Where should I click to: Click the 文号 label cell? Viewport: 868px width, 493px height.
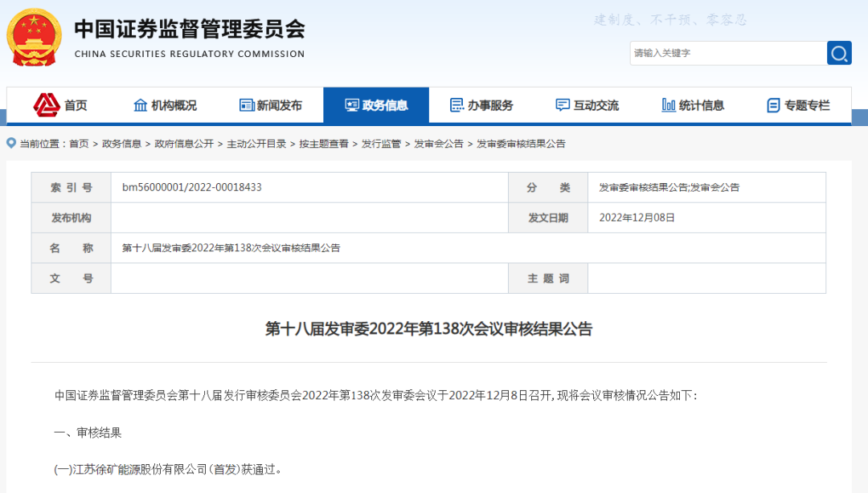tap(72, 279)
